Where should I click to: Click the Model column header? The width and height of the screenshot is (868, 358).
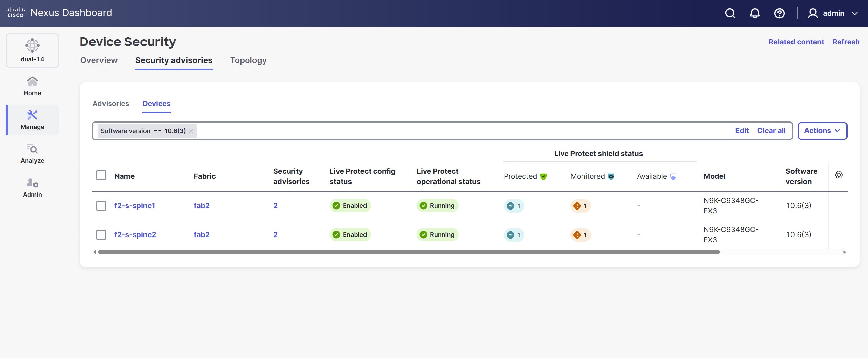tap(714, 176)
